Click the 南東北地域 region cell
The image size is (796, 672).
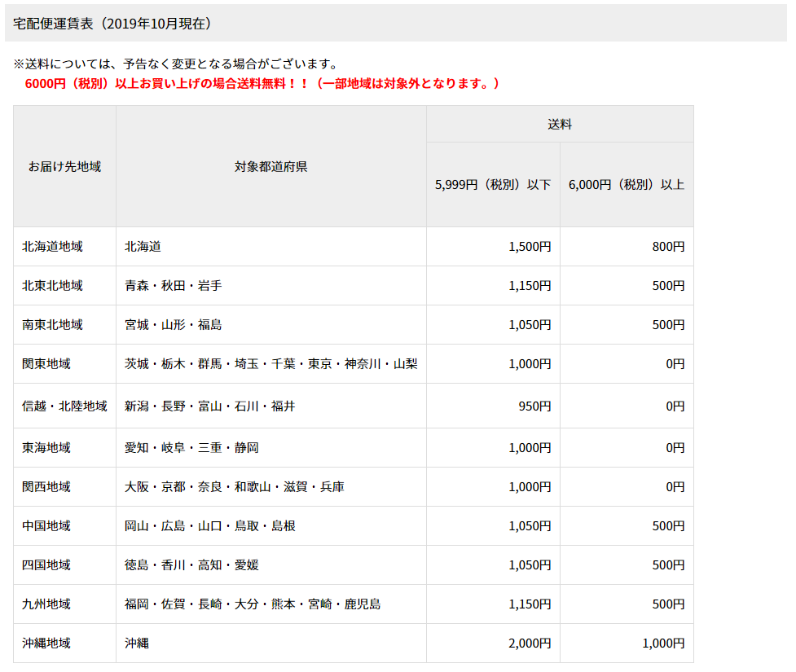52,324
